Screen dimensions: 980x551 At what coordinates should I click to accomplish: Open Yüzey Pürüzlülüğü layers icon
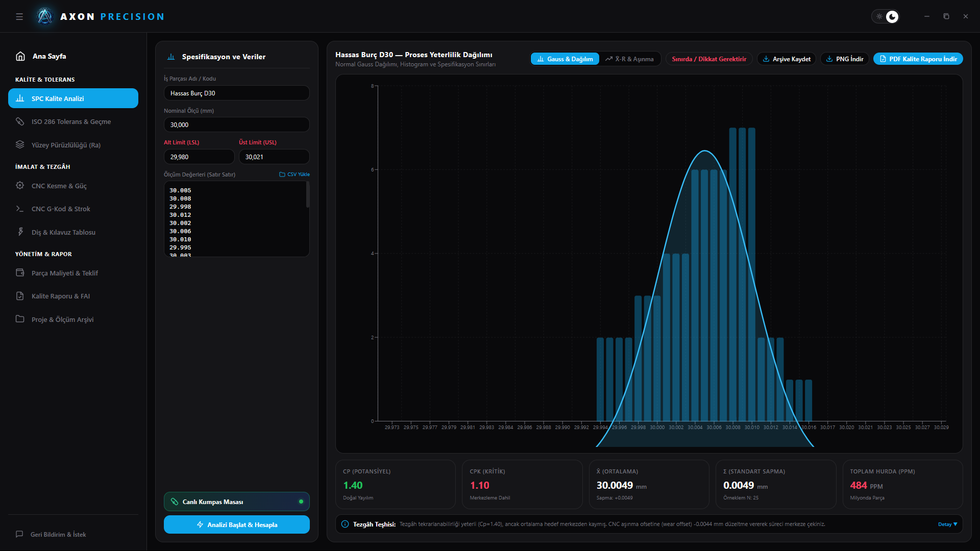click(20, 144)
